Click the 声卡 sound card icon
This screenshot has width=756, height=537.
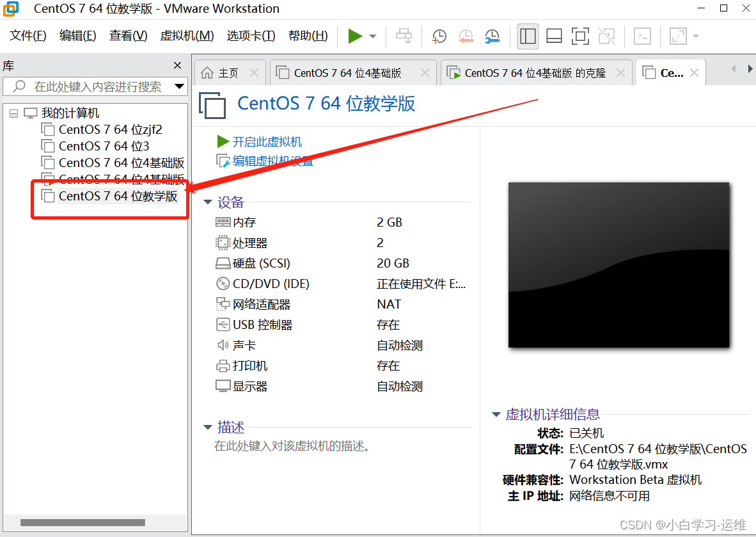[223, 345]
